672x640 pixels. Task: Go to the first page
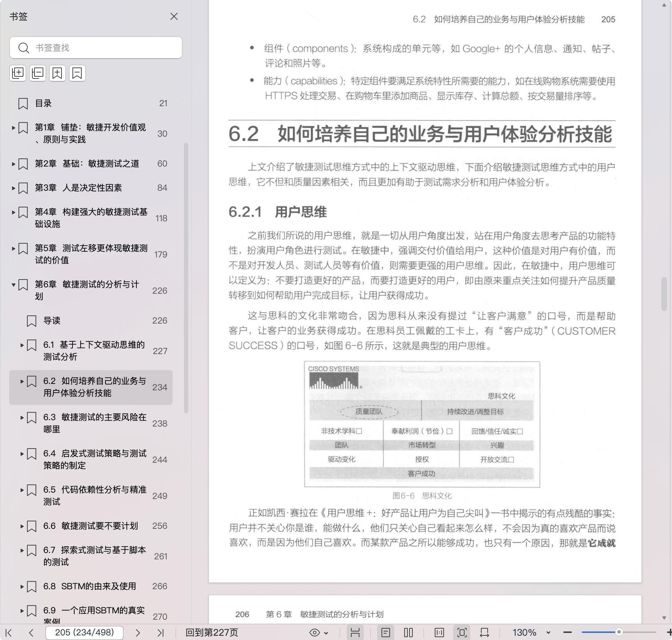click(9, 633)
